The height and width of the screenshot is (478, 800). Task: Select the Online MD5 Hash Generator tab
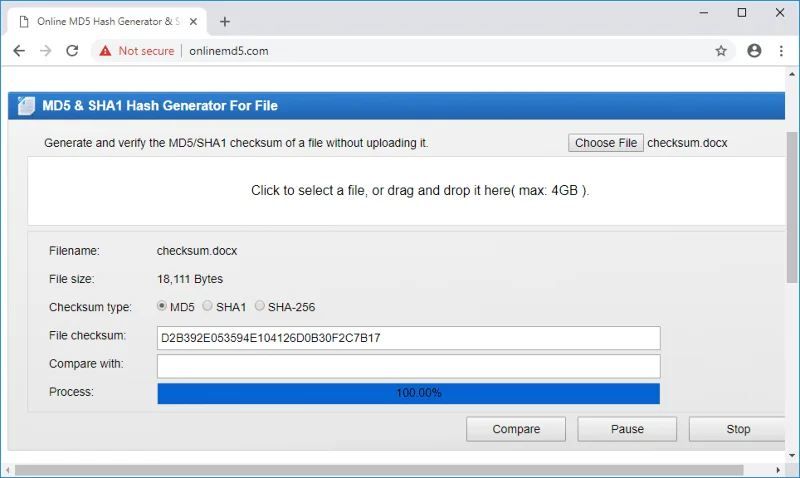[x=107, y=21]
